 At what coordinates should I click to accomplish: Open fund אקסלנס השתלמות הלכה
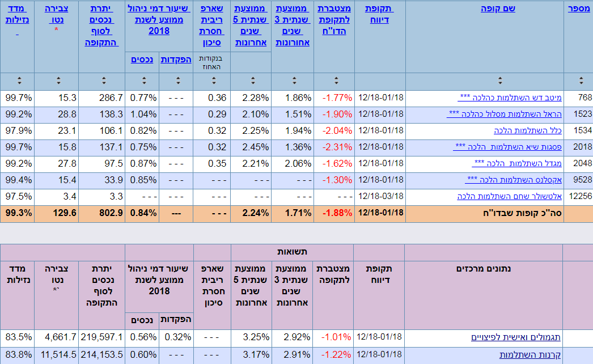click(513, 180)
